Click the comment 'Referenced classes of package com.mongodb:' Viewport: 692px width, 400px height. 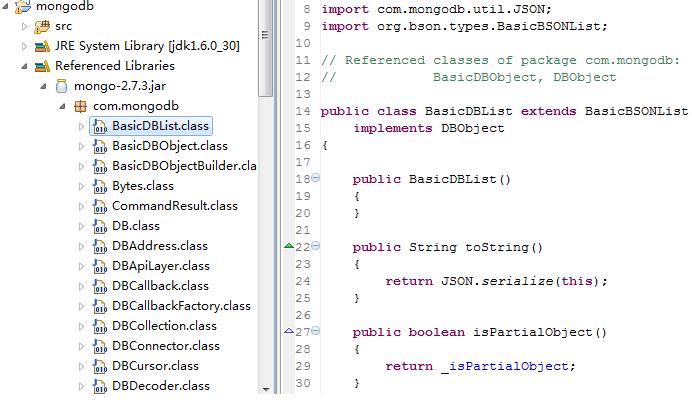click(512, 60)
